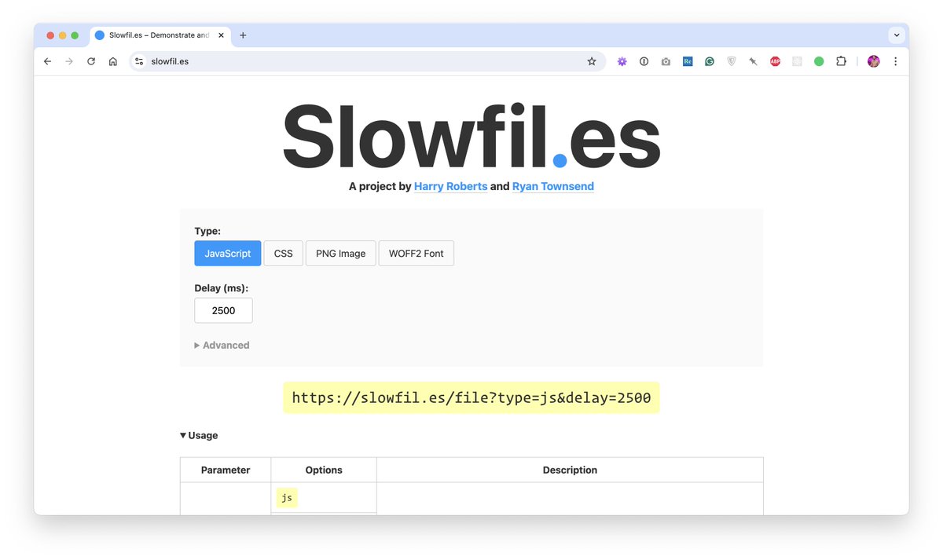Click the Delay (ms) input field
Image resolution: width=943 pixels, height=560 pixels.
224,310
